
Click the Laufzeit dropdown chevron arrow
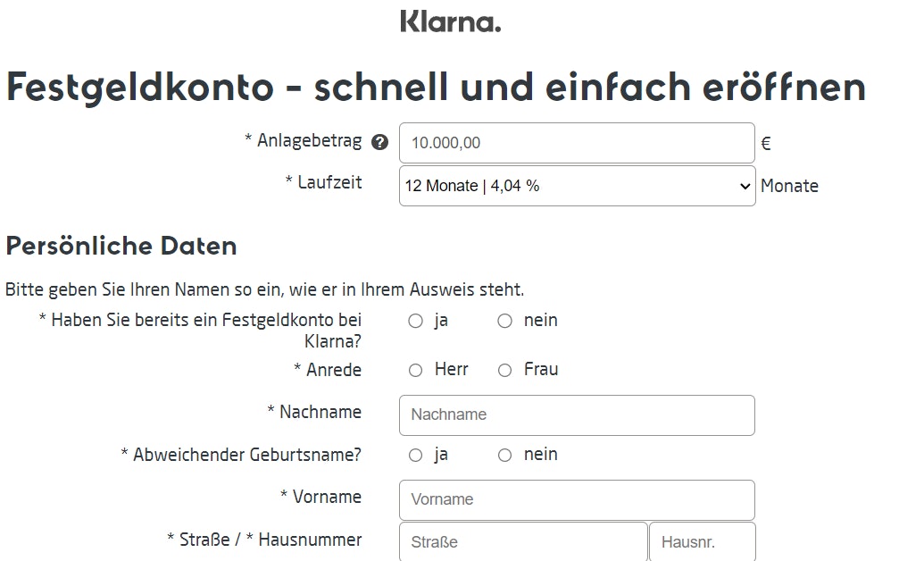[x=744, y=186]
